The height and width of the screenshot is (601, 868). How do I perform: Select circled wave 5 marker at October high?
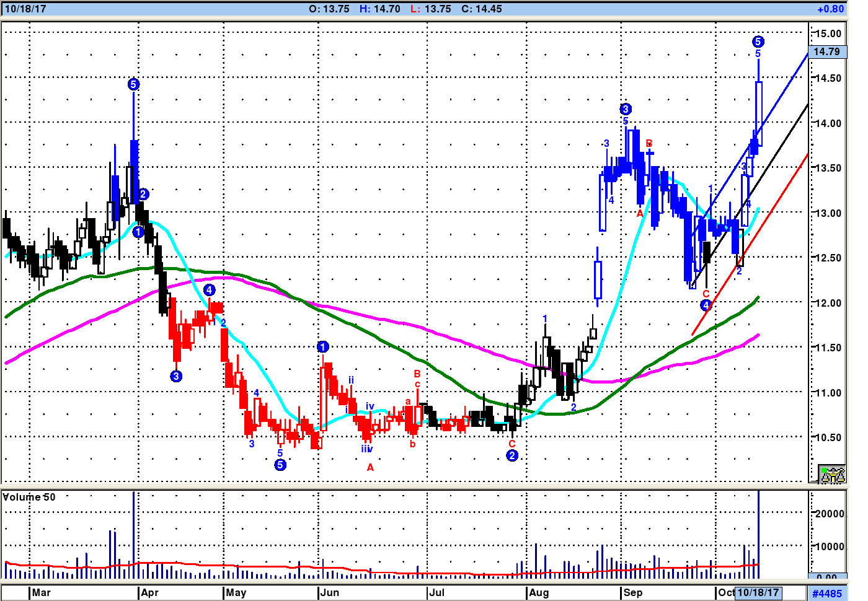tap(758, 42)
